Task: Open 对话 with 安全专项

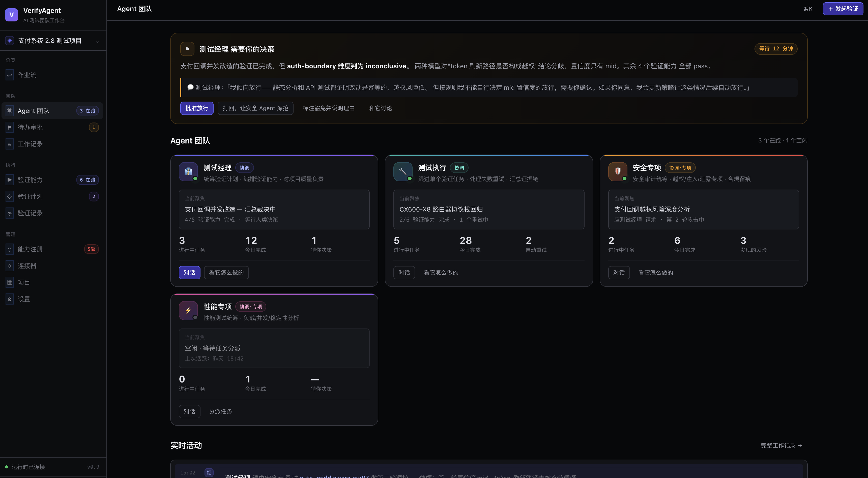Action: (619, 273)
